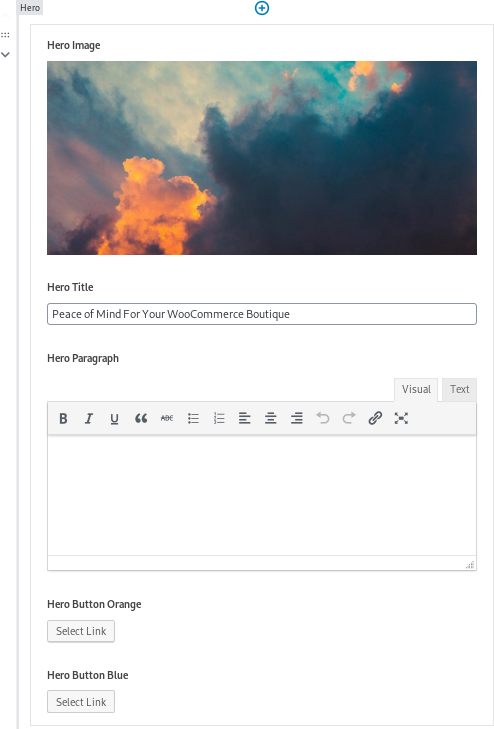This screenshot has width=494, height=729.
Task: Align paragraph text right
Action: tap(296, 418)
